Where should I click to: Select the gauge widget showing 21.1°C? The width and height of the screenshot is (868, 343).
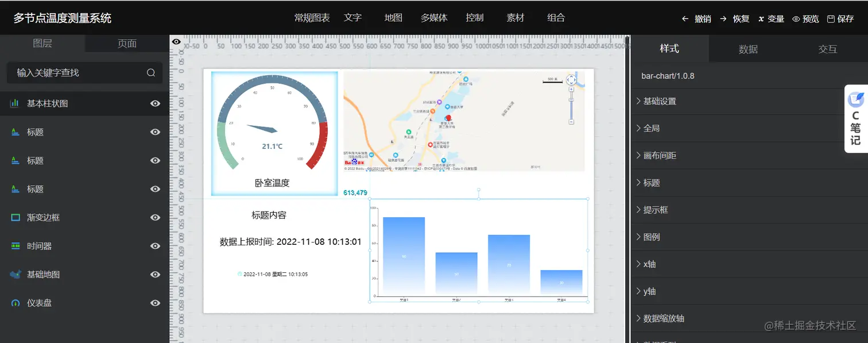274,134
